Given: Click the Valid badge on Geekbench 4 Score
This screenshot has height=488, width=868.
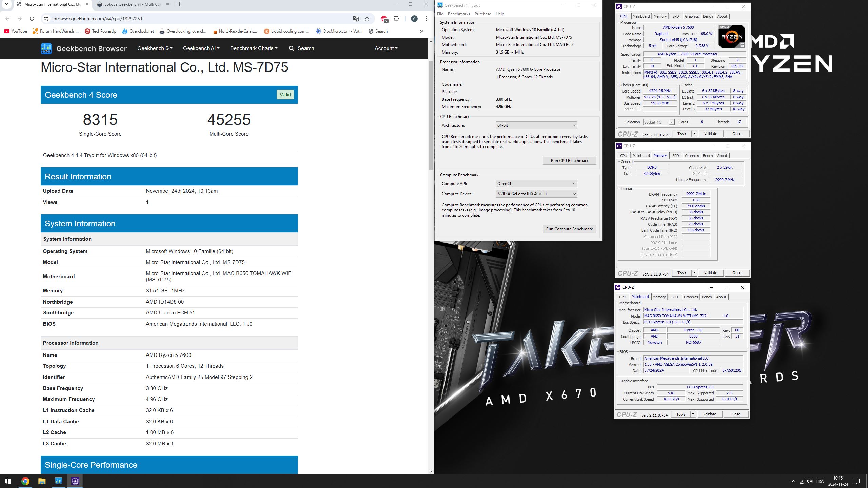Looking at the screenshot, I should (x=285, y=95).
